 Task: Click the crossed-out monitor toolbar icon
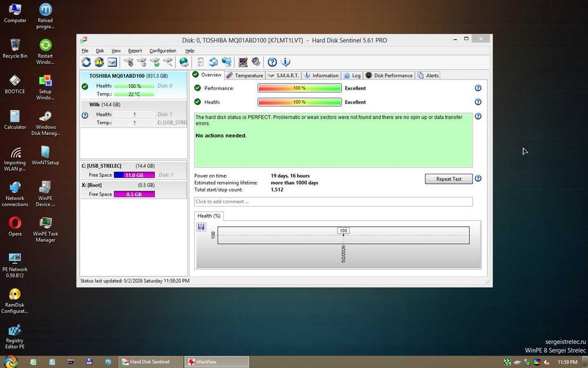243,62
